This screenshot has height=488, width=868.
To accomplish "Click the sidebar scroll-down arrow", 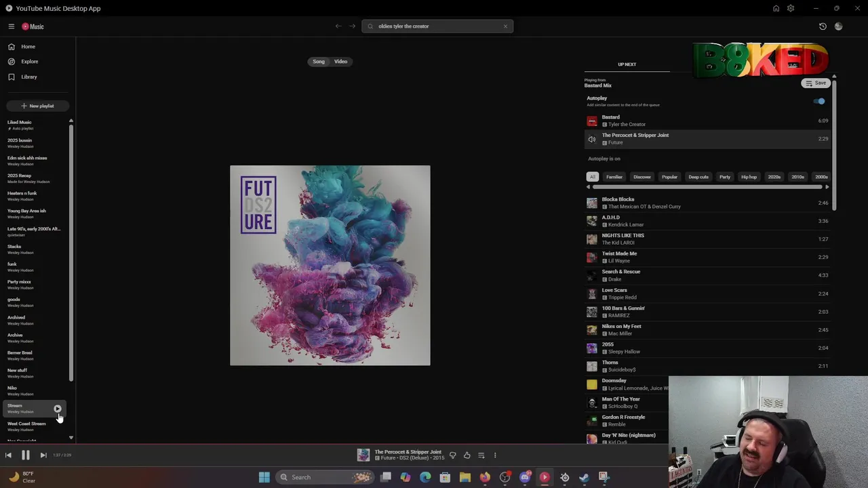I will pos(71,438).
